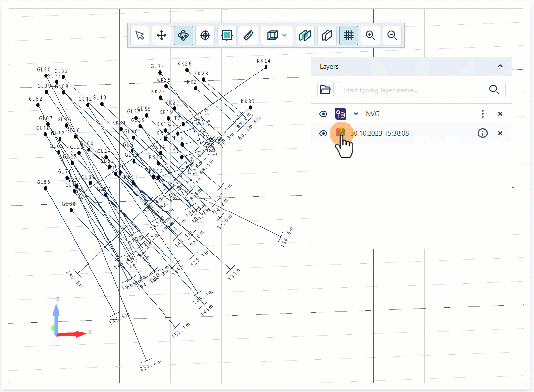The width and height of the screenshot is (534, 392).
Task: Select the ruler measurement tool
Action: (249, 35)
